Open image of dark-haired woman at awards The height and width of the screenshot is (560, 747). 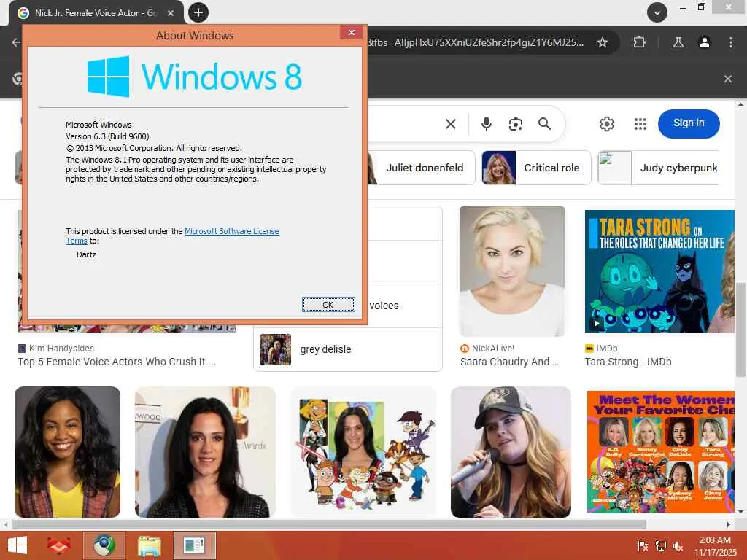point(205,452)
